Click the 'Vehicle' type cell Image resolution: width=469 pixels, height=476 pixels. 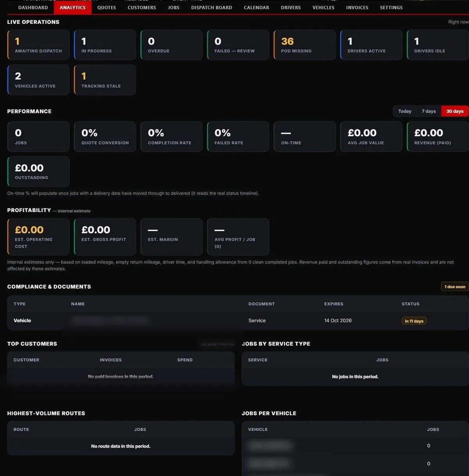click(x=22, y=321)
